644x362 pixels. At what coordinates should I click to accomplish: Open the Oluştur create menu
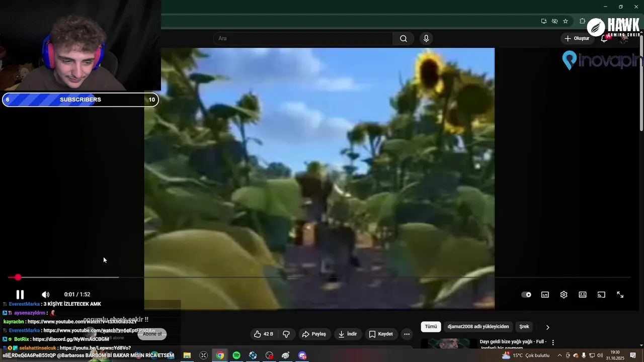(577, 39)
